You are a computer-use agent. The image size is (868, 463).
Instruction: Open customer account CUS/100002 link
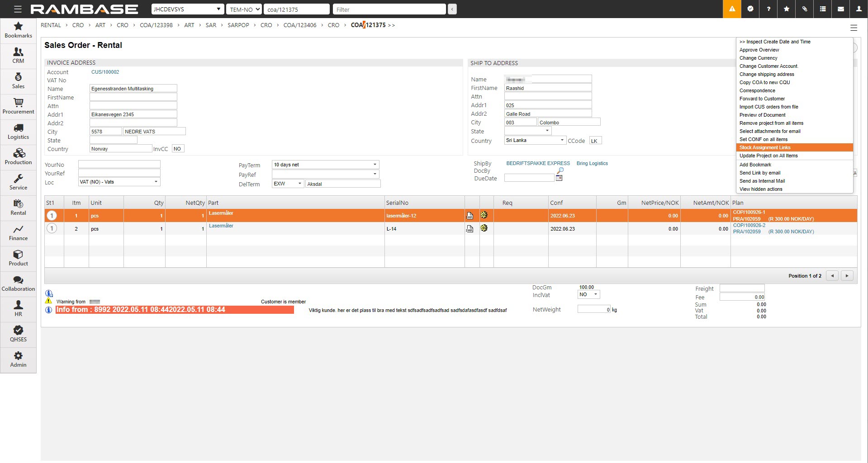coord(105,72)
